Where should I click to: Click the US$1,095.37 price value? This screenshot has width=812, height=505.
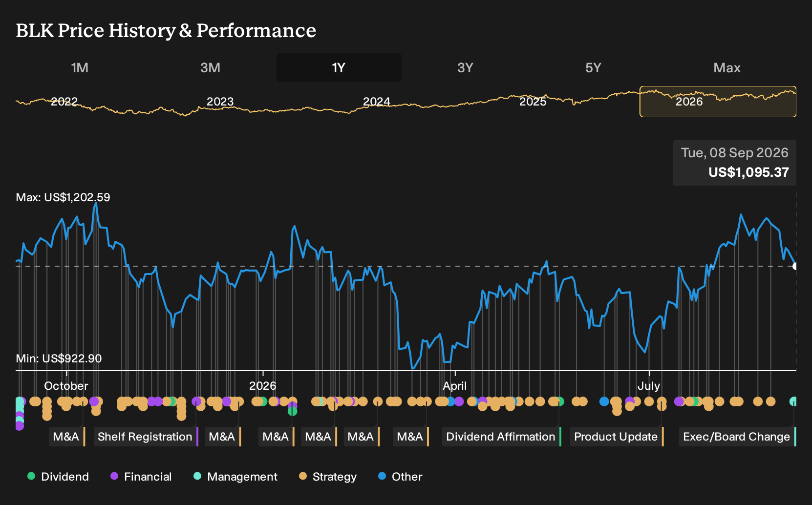click(x=749, y=172)
